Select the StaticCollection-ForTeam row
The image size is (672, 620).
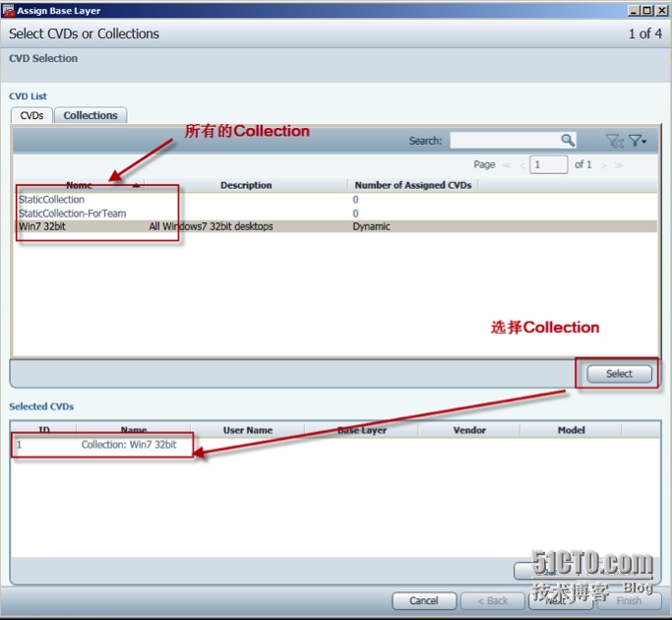point(336,214)
